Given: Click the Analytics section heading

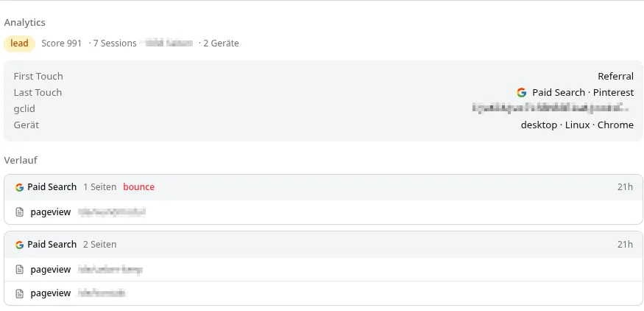Looking at the screenshot, I should coord(24,22).
